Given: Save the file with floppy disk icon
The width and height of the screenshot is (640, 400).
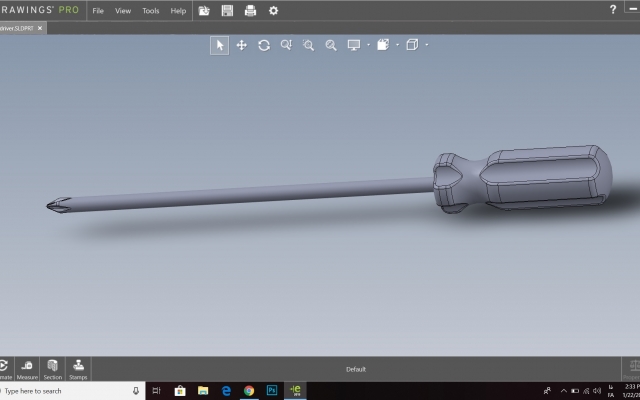Looking at the screenshot, I should coord(227,11).
